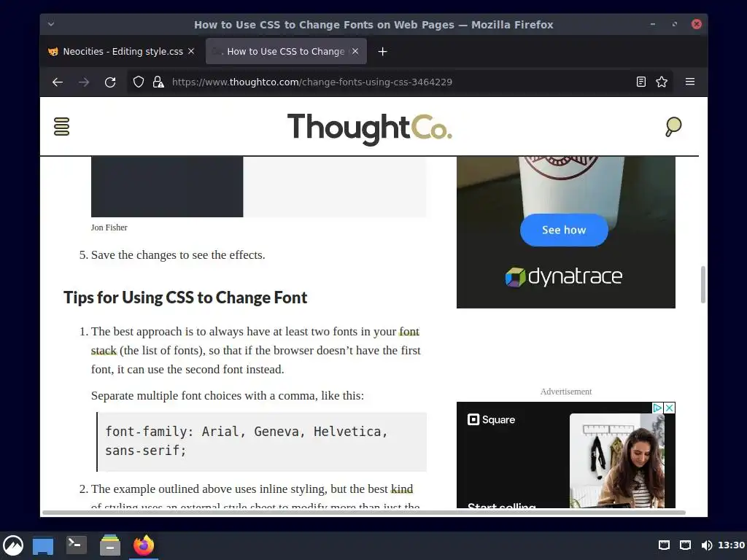747x560 pixels.
Task: Open file manager from the taskbar
Action: point(110,545)
